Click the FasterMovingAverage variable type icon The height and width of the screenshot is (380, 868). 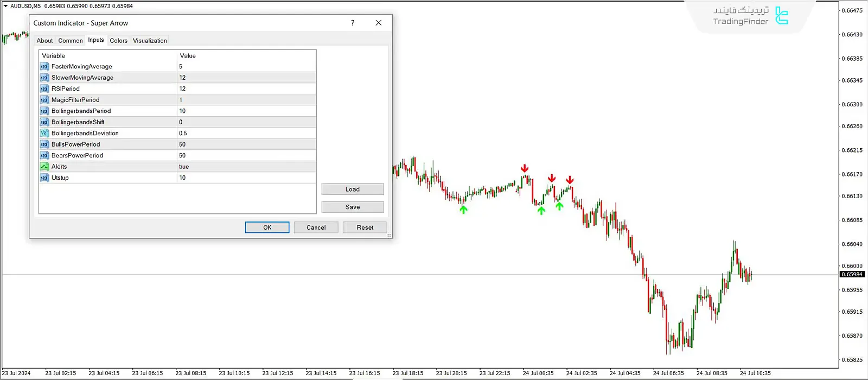44,67
